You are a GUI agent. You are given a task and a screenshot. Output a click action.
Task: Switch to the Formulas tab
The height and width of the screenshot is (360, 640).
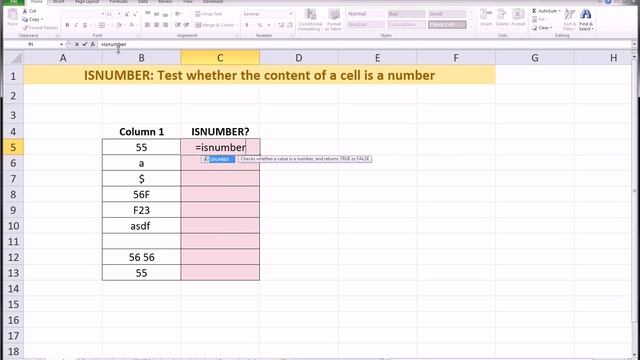(118, 2)
